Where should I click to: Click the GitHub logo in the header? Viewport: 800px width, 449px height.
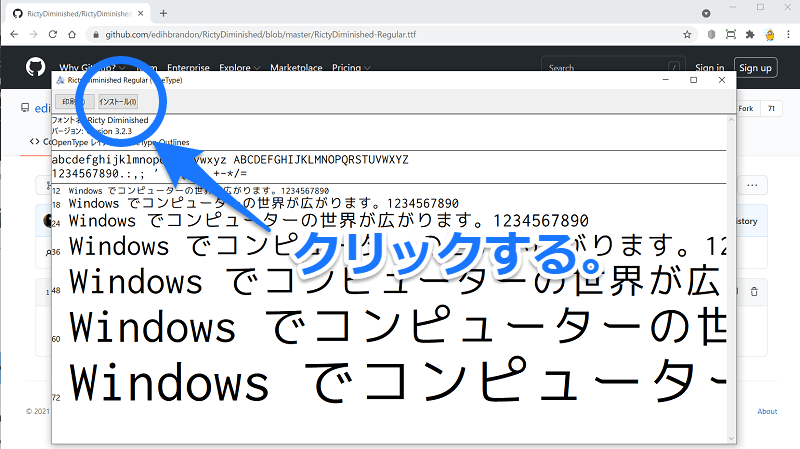coord(36,67)
